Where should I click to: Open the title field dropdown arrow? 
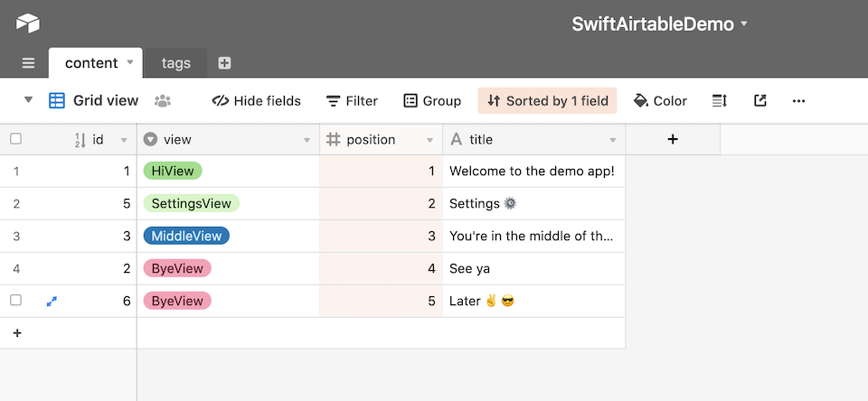tap(613, 140)
